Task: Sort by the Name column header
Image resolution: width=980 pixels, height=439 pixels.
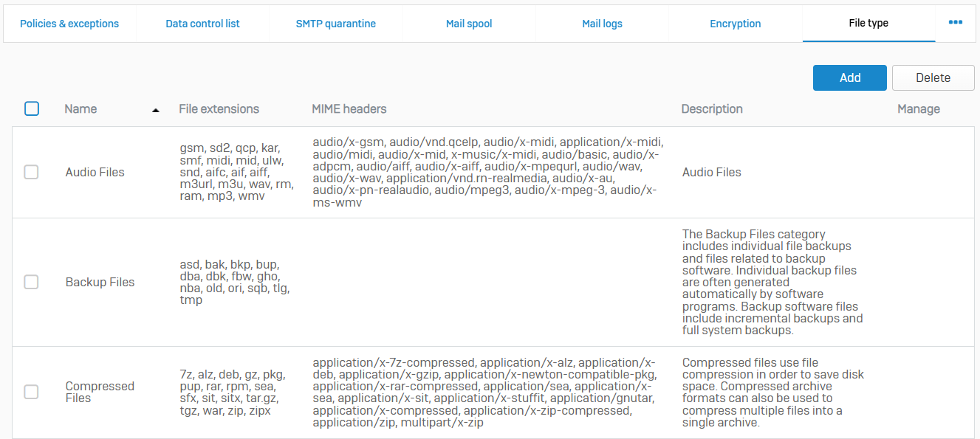Action: point(80,109)
